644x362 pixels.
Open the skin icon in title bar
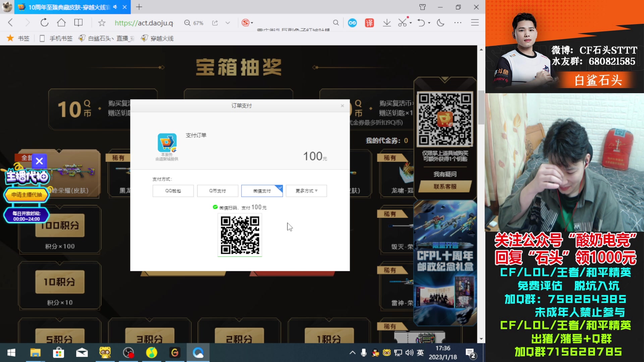click(x=423, y=7)
